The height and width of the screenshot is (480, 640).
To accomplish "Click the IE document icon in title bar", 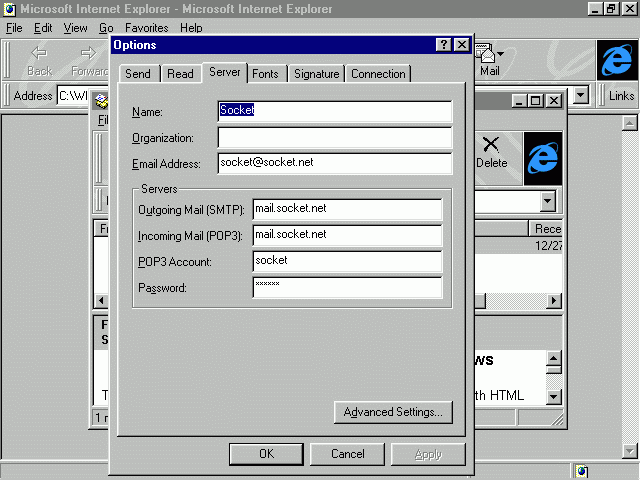I will pos(9,9).
